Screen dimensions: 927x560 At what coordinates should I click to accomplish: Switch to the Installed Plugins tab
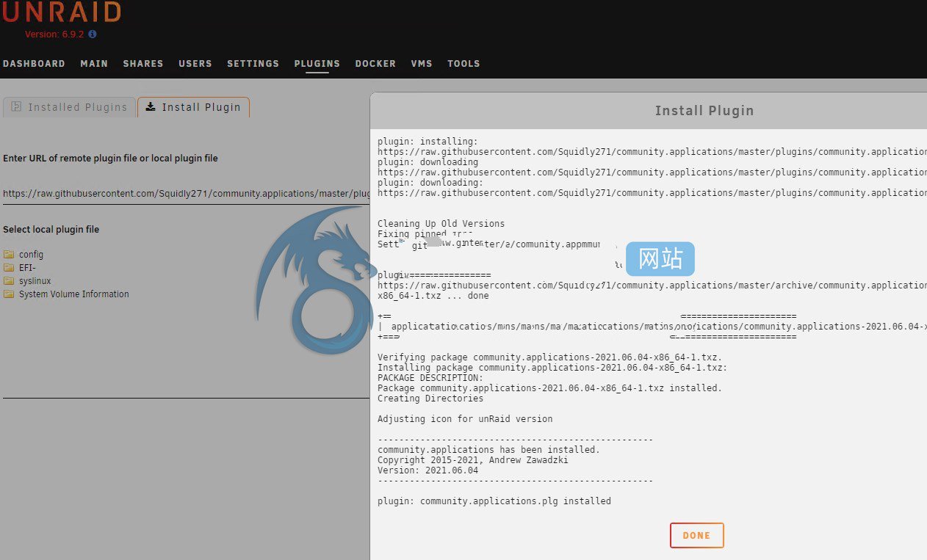70,107
